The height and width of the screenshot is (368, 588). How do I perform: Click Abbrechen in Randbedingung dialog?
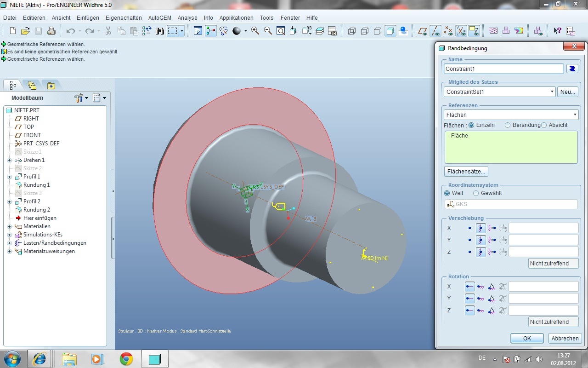pyautogui.click(x=565, y=338)
